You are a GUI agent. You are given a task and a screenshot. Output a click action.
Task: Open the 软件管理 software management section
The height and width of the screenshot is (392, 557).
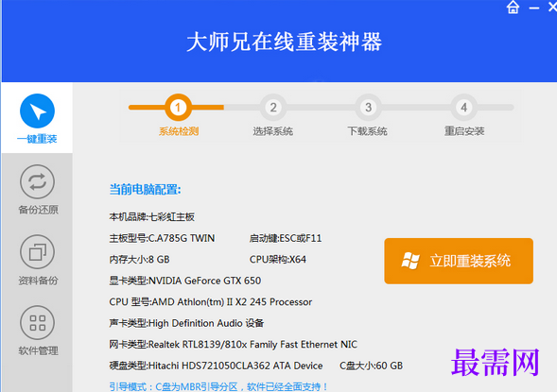37,331
